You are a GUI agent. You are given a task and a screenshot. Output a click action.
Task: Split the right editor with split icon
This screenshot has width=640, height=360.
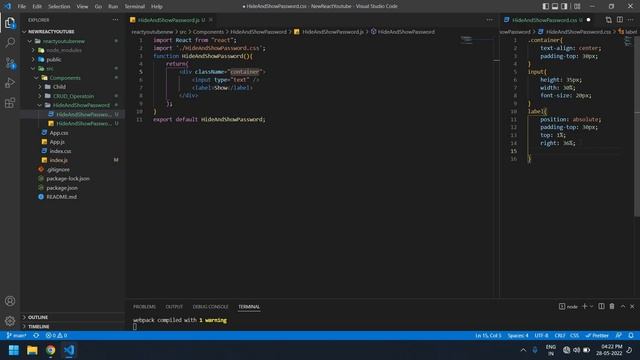click(x=620, y=20)
